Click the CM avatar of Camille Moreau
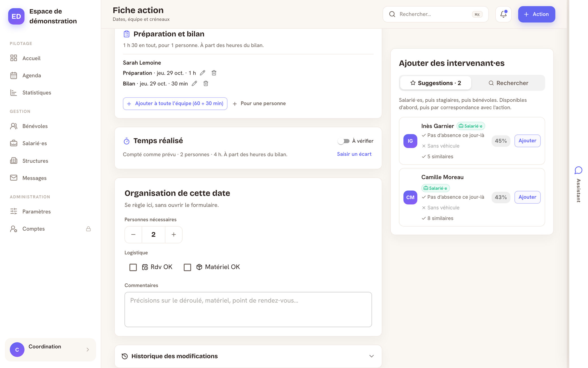 410,197
